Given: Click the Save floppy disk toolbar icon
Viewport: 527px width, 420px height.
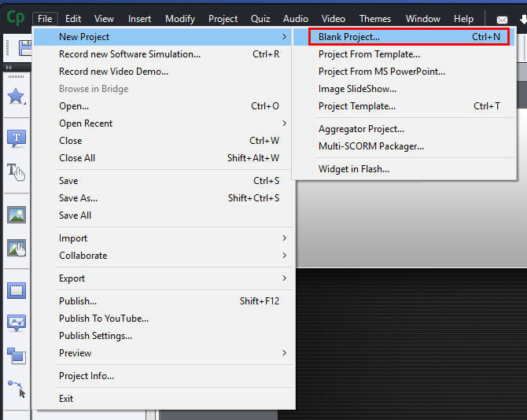Looking at the screenshot, I should coord(25,48).
